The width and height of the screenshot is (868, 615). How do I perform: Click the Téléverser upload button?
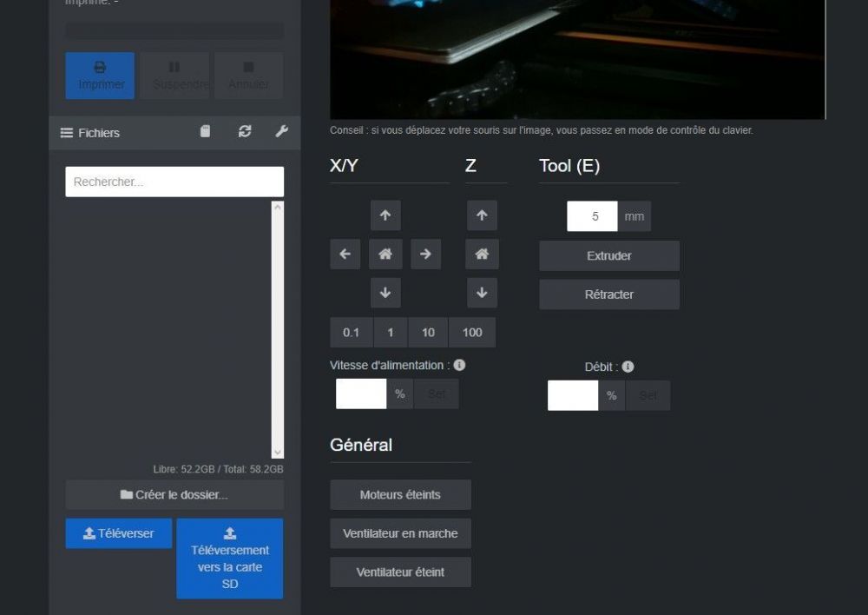pos(118,533)
